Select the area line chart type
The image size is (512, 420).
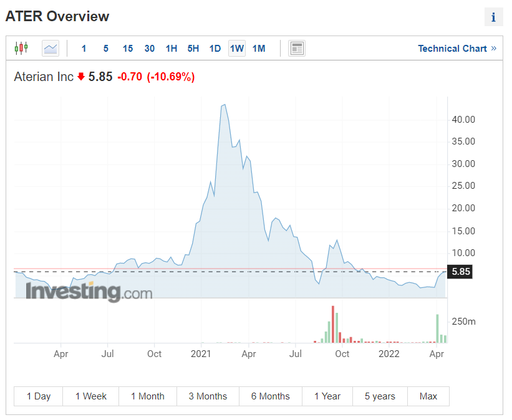(x=51, y=49)
